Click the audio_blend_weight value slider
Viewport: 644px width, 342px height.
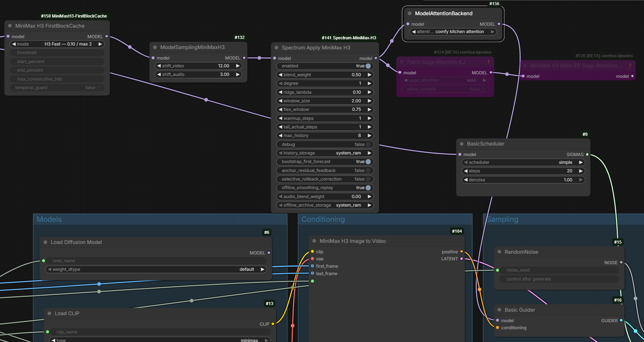point(325,197)
